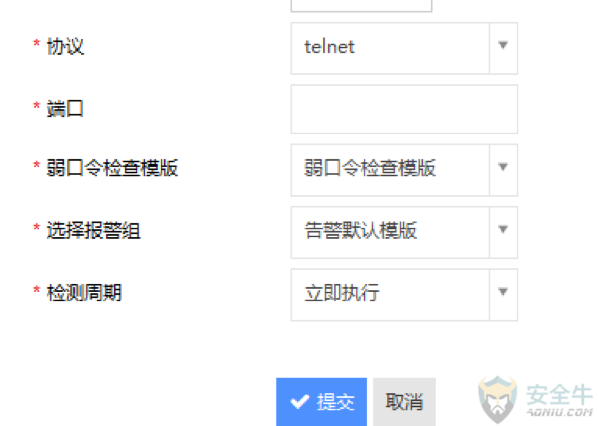Click the 选择报警组 field label
598x426 pixels.
[93, 230]
